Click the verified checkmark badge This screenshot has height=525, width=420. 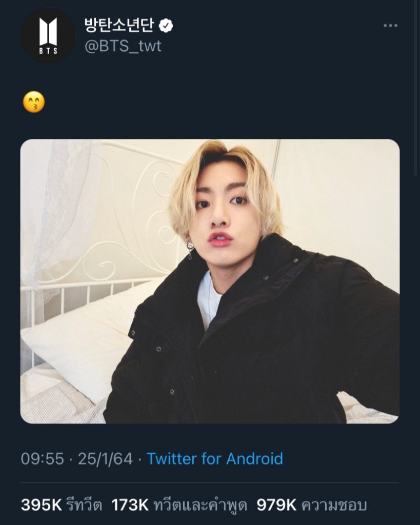[166, 25]
